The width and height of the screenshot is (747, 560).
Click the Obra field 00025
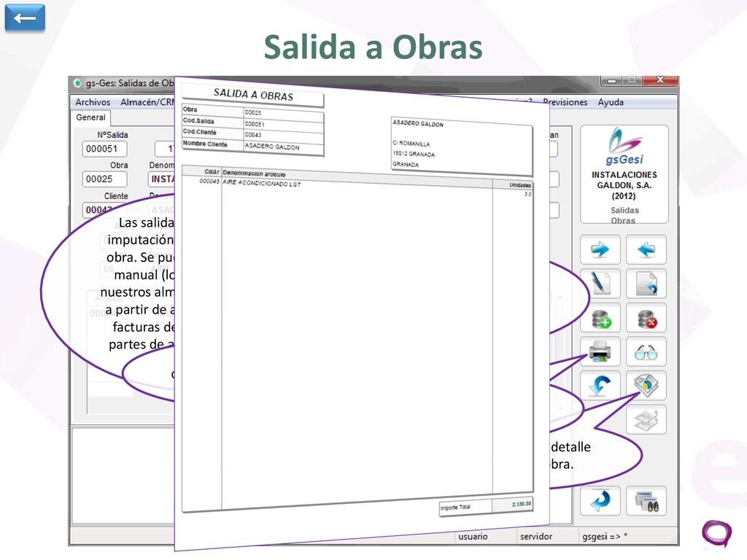tap(104, 179)
